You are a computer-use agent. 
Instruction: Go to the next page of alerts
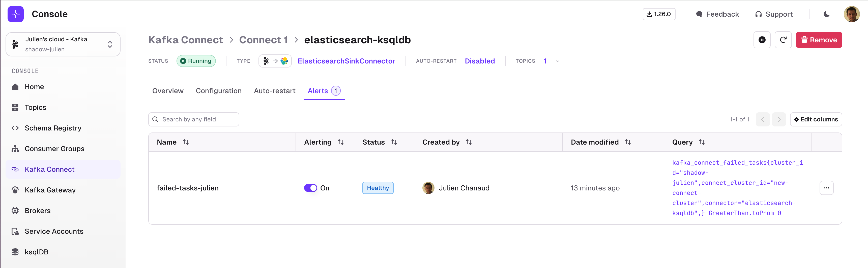779,120
